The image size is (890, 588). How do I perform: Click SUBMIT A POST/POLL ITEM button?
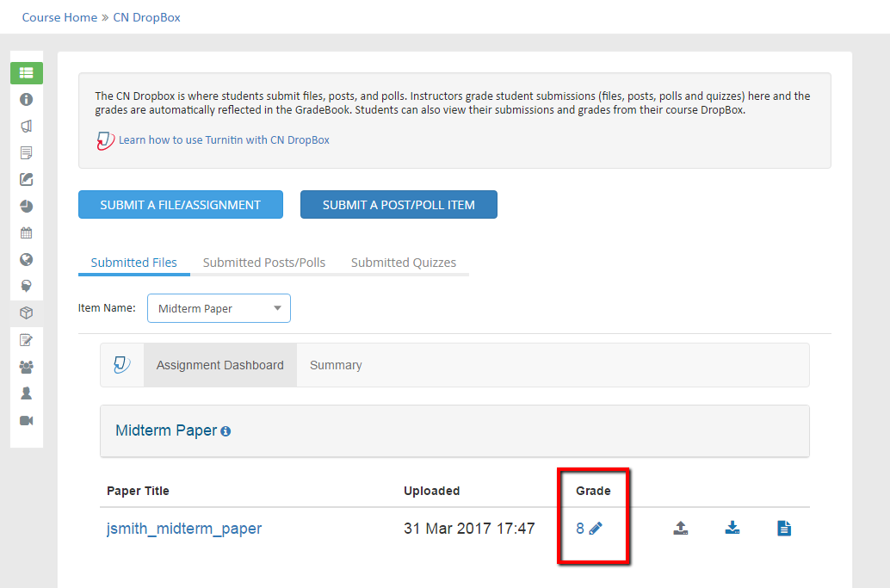[399, 204]
